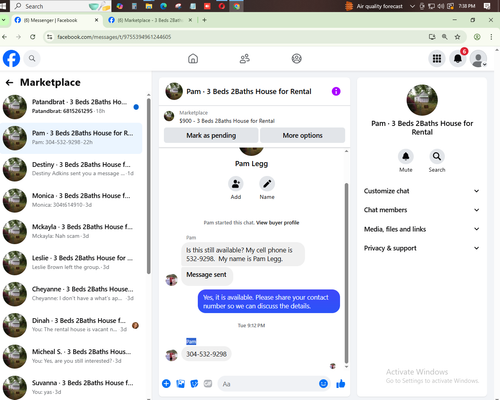
Task: Open emoji picker in message box
Action: [x=323, y=384]
